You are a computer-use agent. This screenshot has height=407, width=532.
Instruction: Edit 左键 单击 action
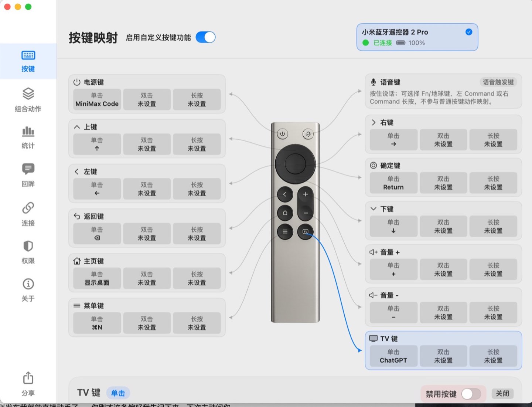pos(97,189)
